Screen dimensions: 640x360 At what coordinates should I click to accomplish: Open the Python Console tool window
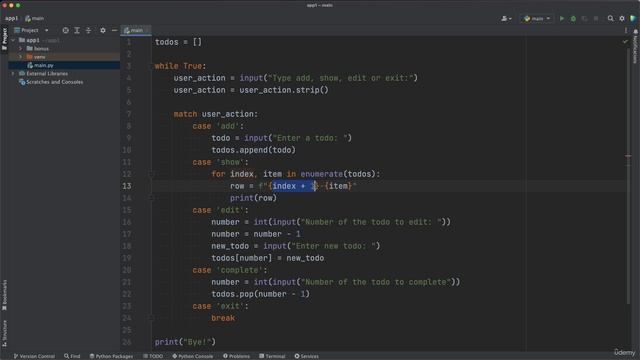click(x=192, y=356)
